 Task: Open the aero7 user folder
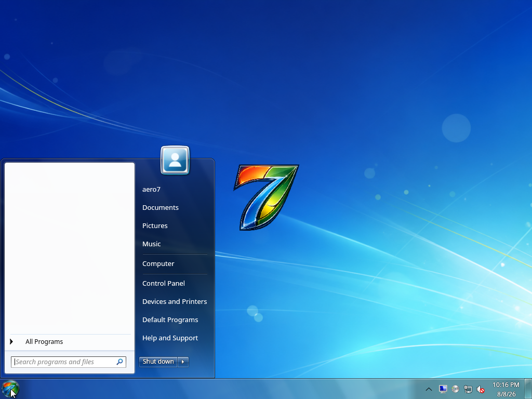pos(151,189)
